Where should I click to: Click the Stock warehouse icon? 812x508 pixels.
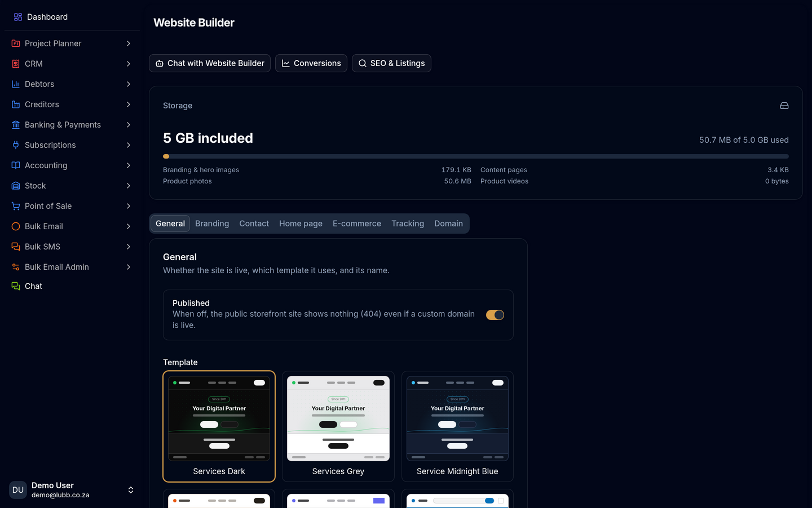click(16, 186)
